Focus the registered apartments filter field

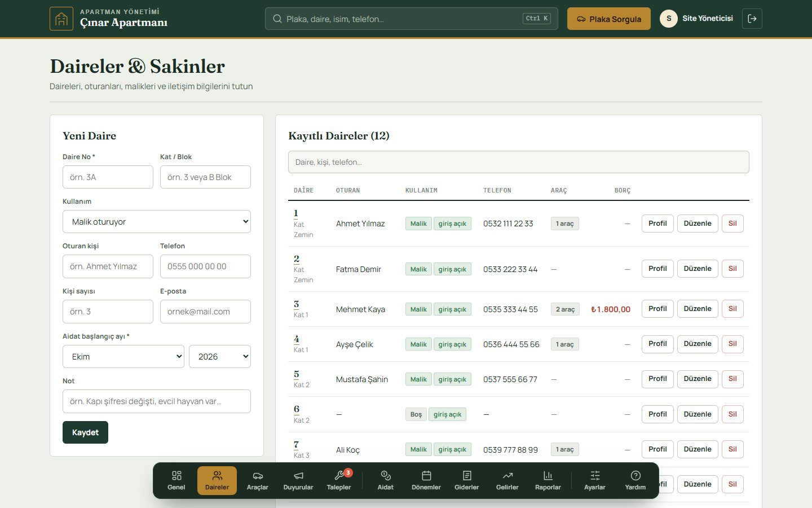pyautogui.click(x=519, y=162)
